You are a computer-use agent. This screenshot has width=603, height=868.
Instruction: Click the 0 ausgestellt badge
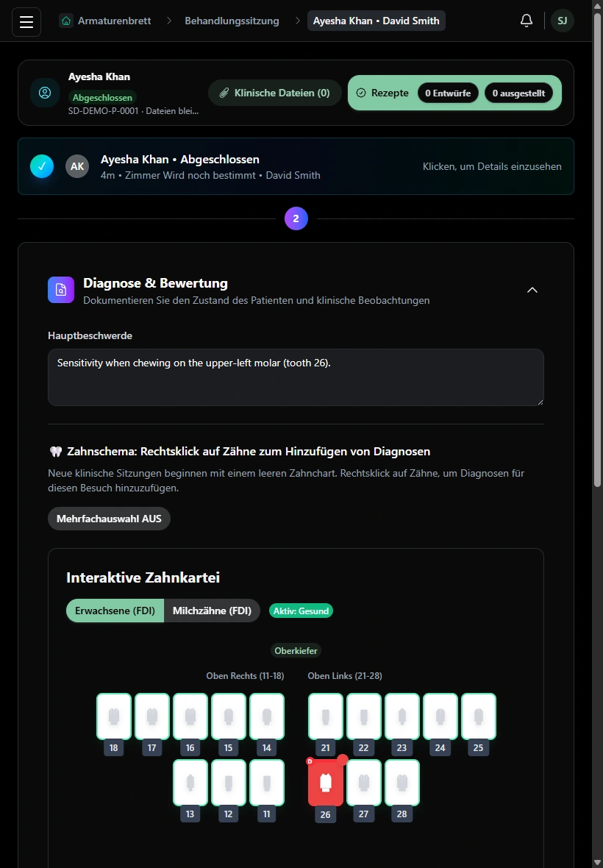click(x=519, y=93)
